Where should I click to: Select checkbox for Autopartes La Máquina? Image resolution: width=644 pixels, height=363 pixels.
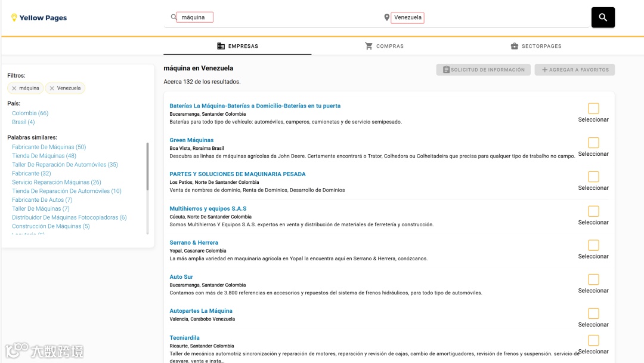coord(593,313)
